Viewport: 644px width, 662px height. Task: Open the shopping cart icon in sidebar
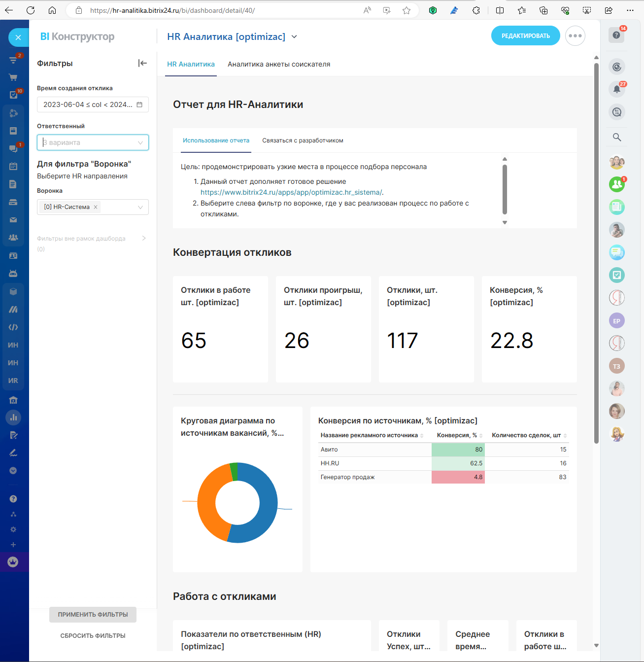click(13, 77)
